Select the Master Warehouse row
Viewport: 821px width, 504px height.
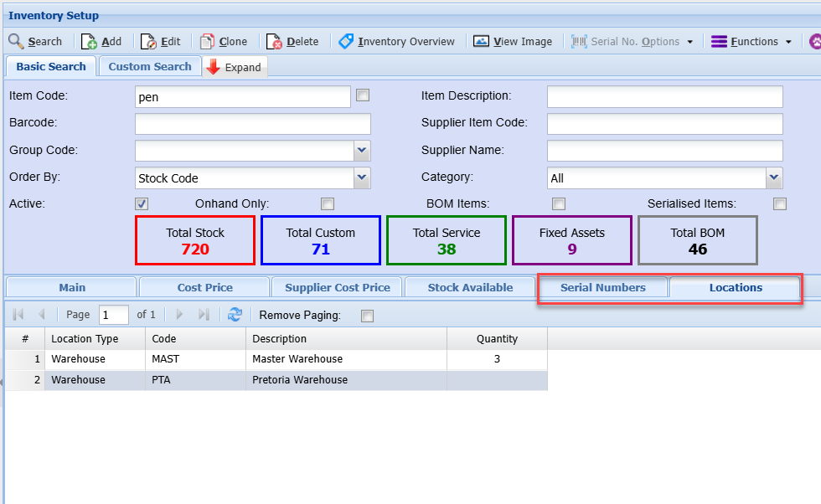(x=276, y=359)
